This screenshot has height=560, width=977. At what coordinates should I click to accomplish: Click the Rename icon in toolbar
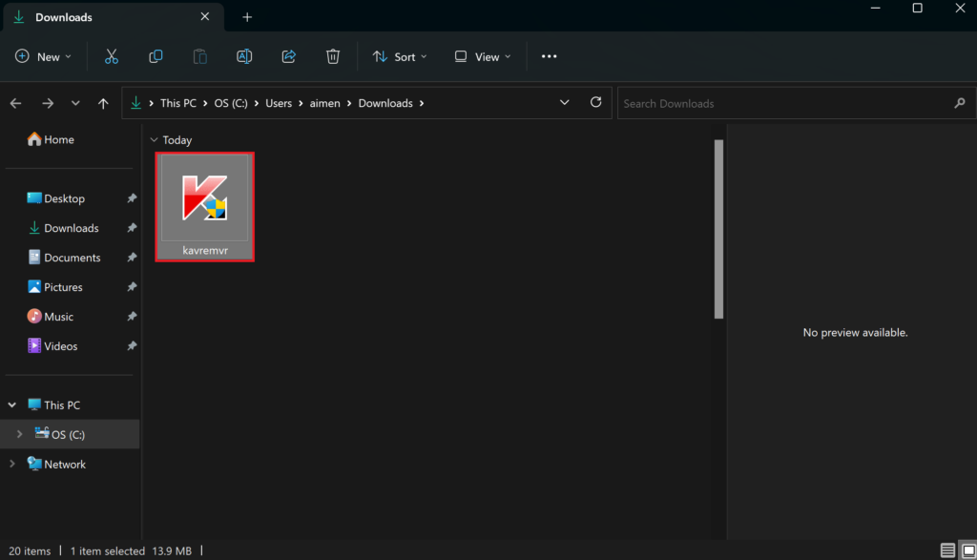tap(244, 56)
